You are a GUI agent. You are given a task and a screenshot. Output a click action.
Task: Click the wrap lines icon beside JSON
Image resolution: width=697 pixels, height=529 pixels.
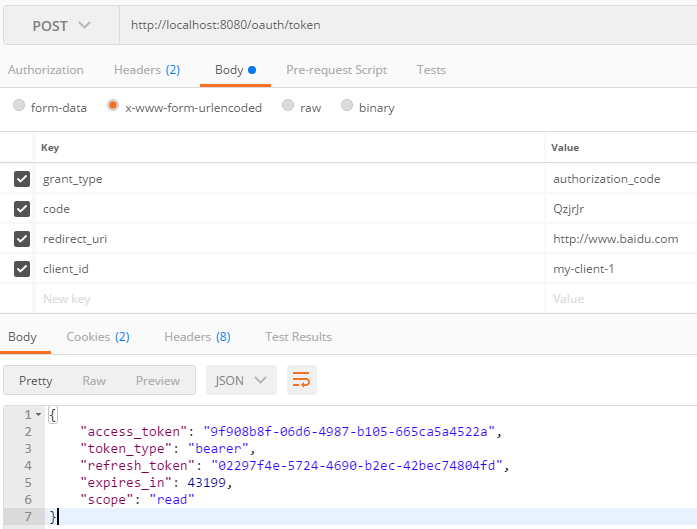tap(302, 380)
